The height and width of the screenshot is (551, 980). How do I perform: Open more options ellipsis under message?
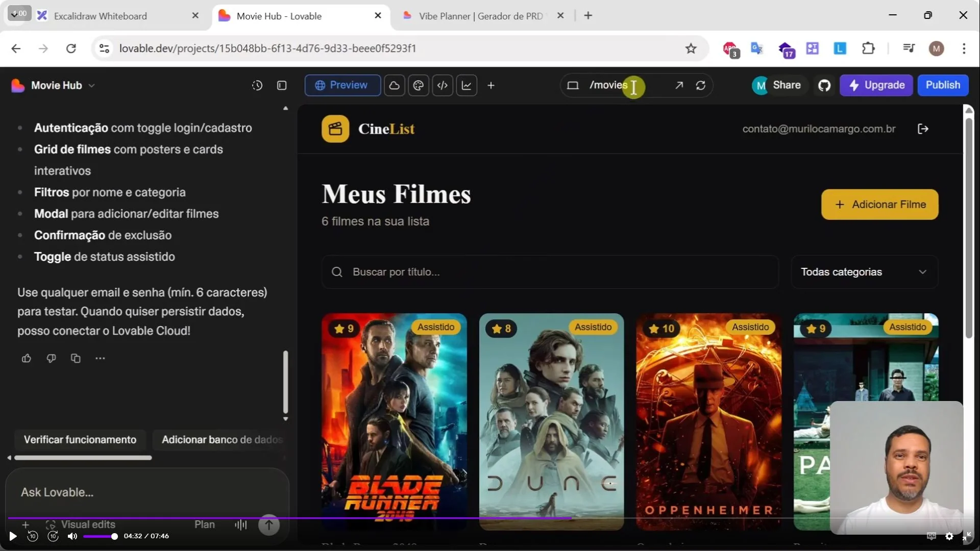pyautogui.click(x=100, y=358)
